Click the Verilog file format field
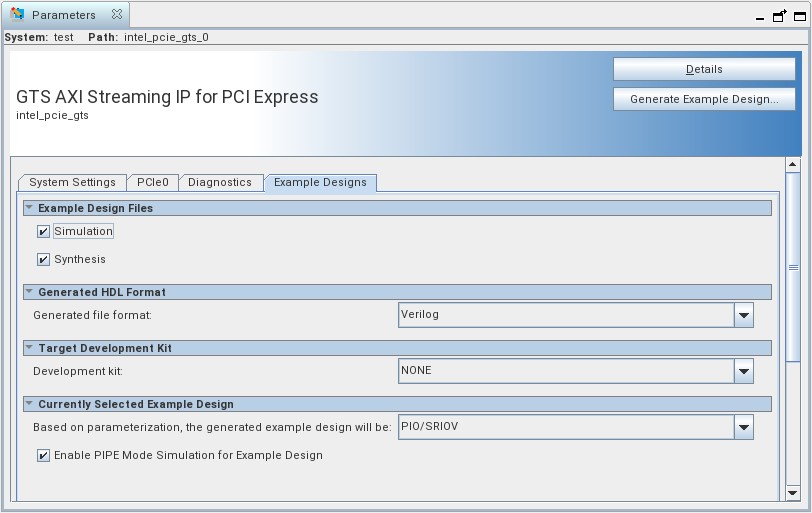 click(566, 315)
